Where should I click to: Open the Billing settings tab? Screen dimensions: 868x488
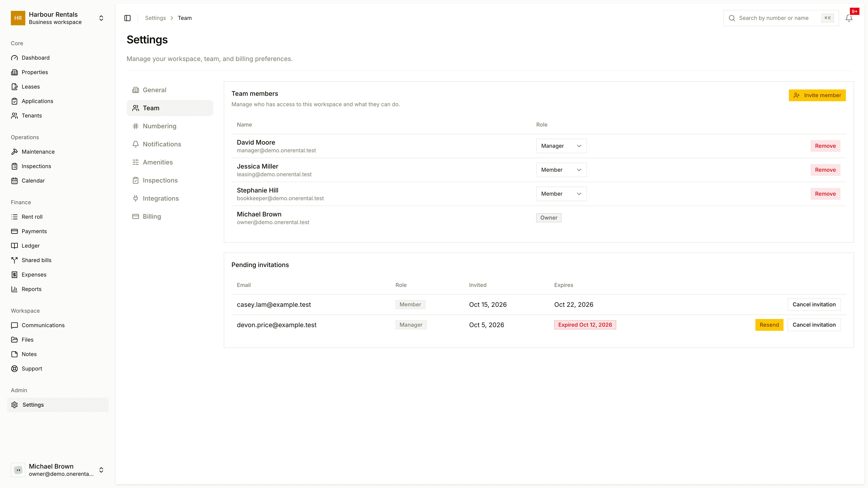[170, 216]
